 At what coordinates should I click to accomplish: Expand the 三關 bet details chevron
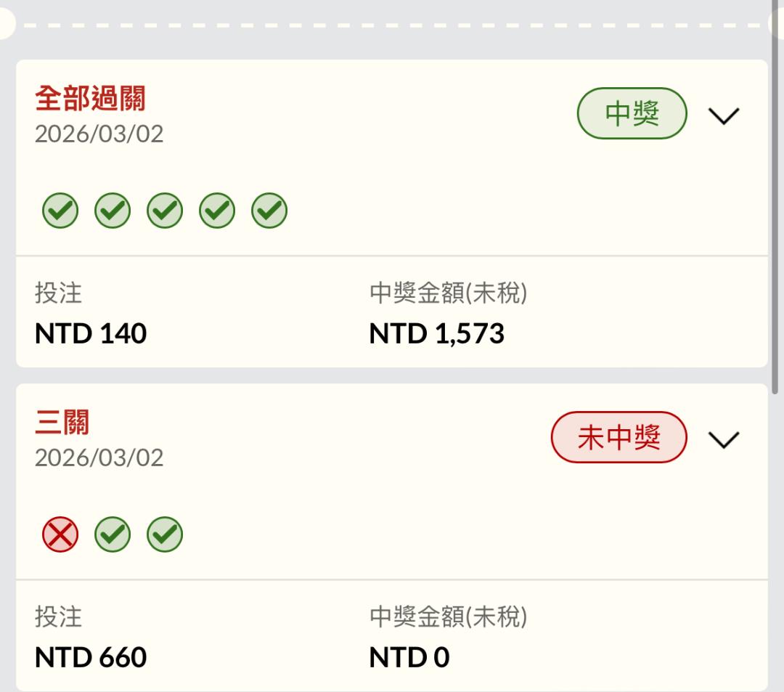pyautogui.click(x=723, y=439)
